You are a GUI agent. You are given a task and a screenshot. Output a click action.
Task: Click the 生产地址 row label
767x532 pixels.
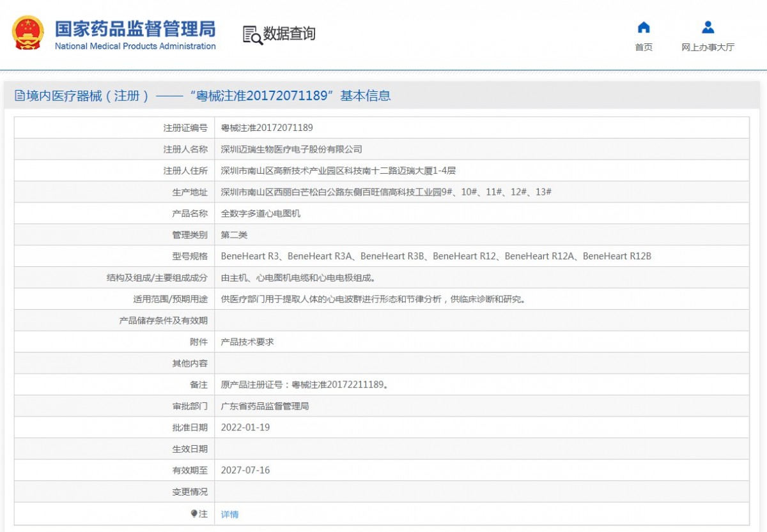pyautogui.click(x=190, y=192)
